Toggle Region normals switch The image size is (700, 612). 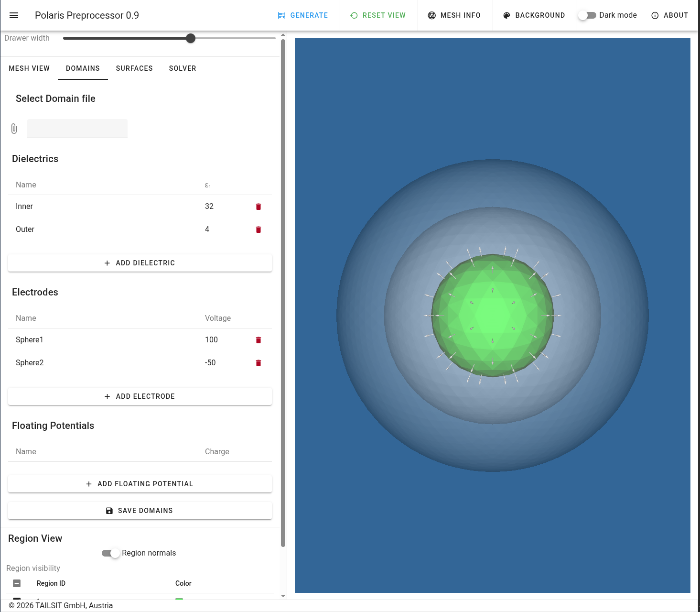coord(111,553)
